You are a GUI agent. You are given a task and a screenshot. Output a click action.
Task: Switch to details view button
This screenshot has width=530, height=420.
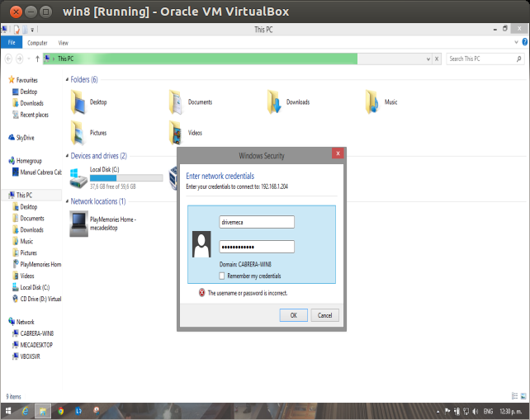pos(515,396)
